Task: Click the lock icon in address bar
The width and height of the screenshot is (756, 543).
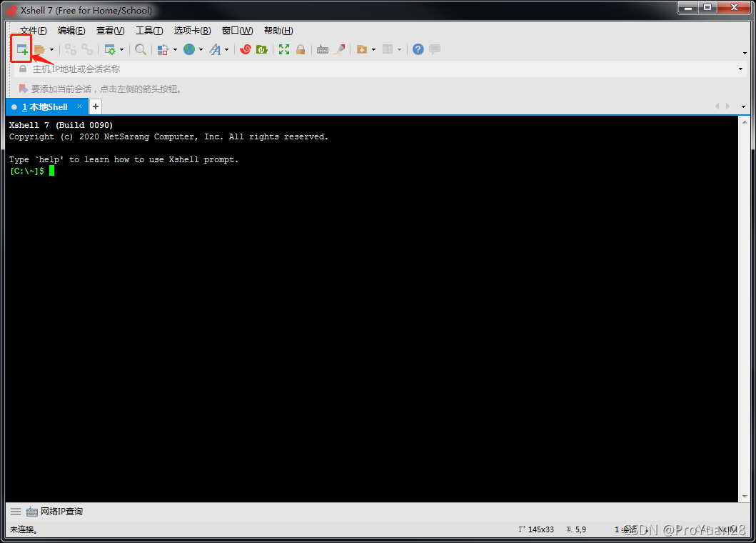Action: pos(23,69)
